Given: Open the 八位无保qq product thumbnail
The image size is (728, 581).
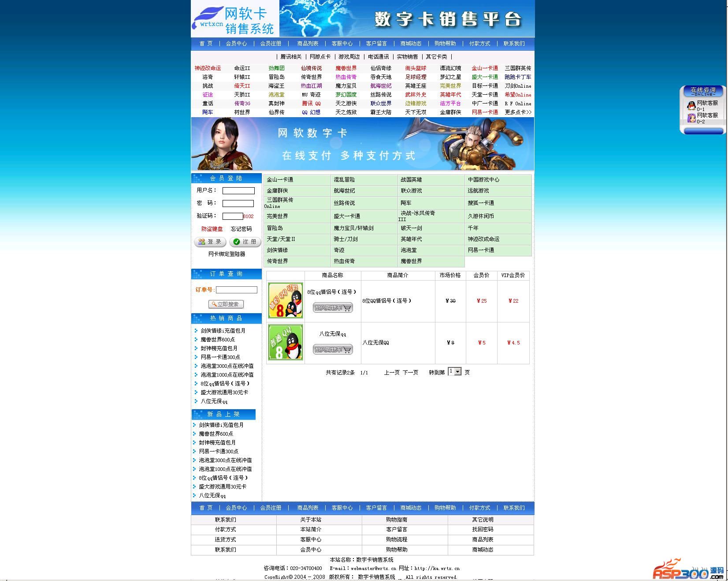Looking at the screenshot, I should (x=286, y=342).
